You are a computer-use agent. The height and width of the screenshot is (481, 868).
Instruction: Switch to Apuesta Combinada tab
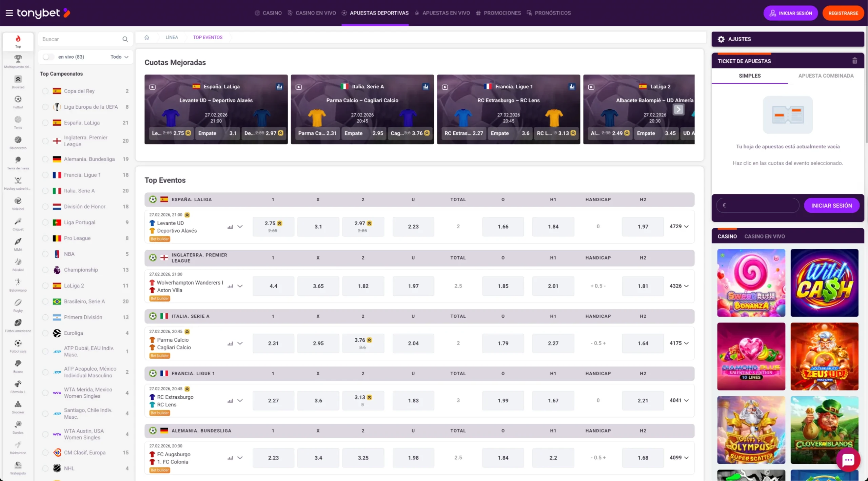point(826,76)
